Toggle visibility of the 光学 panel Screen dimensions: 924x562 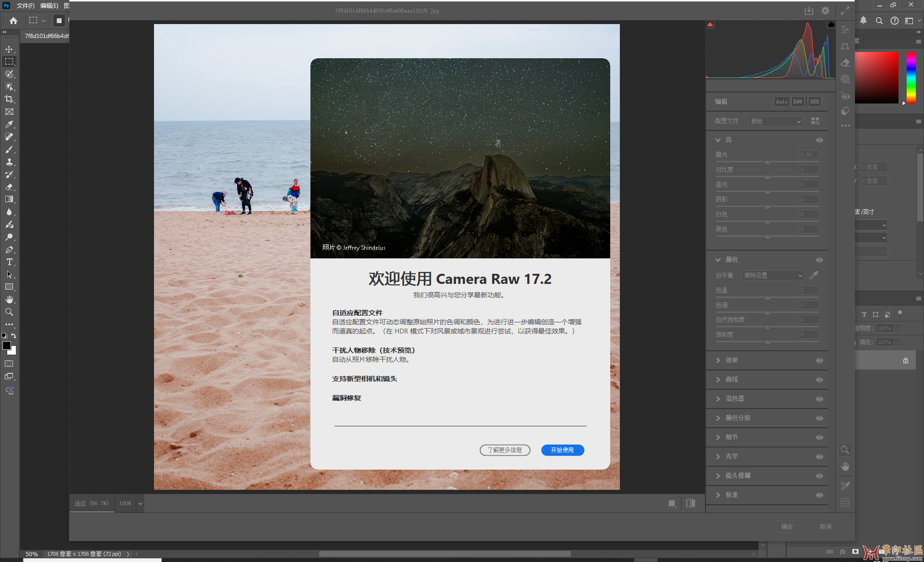click(x=820, y=457)
